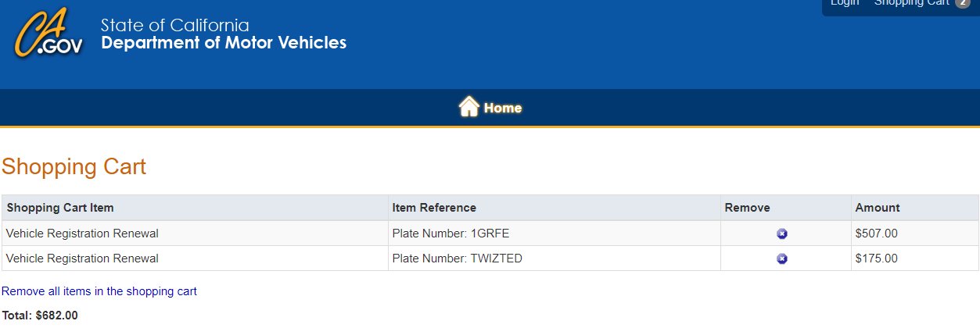Select the second Vehicle Registration Renewal row
Screen dimensions: 980x328
pyautogui.click(x=490, y=258)
